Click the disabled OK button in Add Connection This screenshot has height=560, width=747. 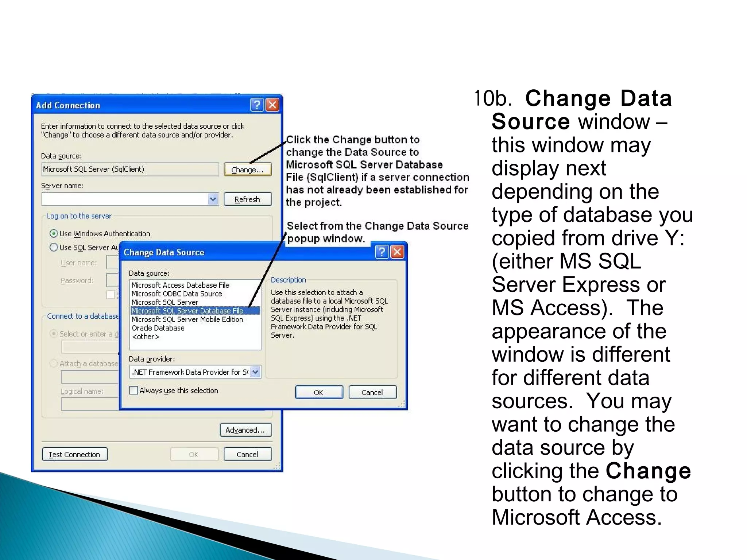click(194, 454)
